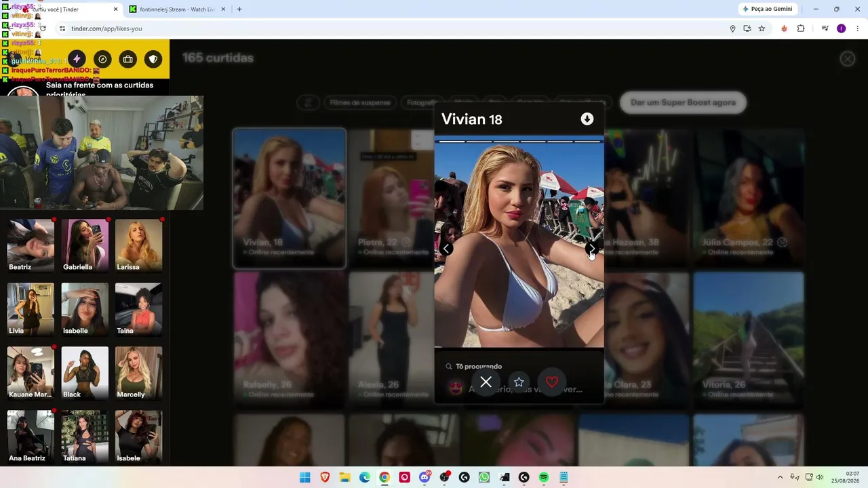
Task: Click the 'Tô procurando' label
Action: [479, 366]
